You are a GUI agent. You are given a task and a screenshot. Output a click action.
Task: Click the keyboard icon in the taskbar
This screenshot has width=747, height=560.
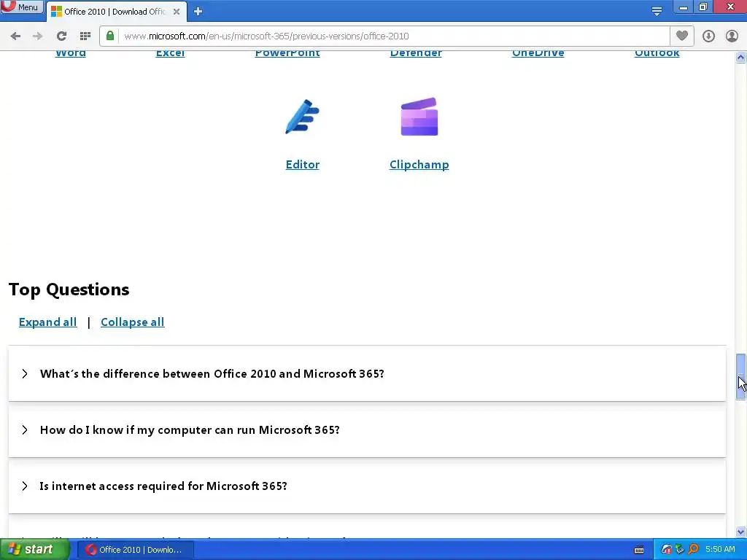tap(639, 550)
